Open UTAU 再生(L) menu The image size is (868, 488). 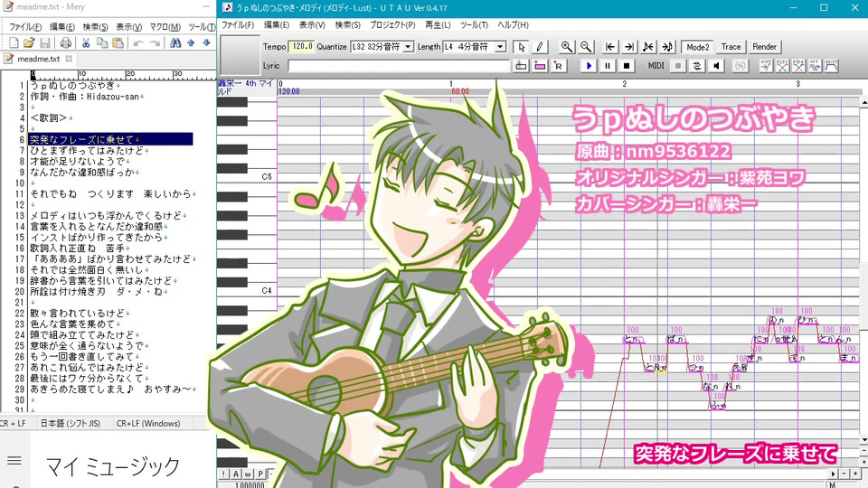(x=438, y=25)
